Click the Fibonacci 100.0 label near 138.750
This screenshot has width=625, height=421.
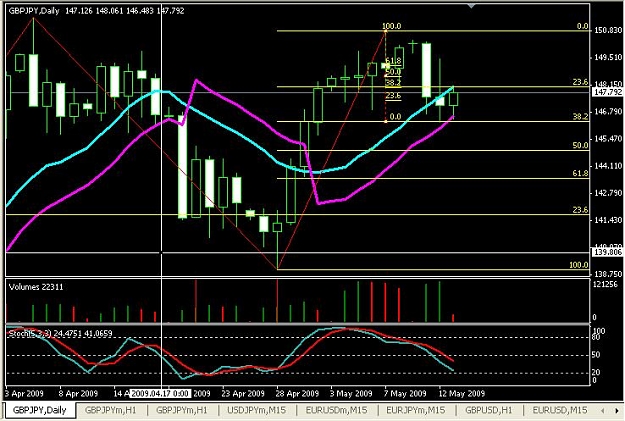(579, 265)
